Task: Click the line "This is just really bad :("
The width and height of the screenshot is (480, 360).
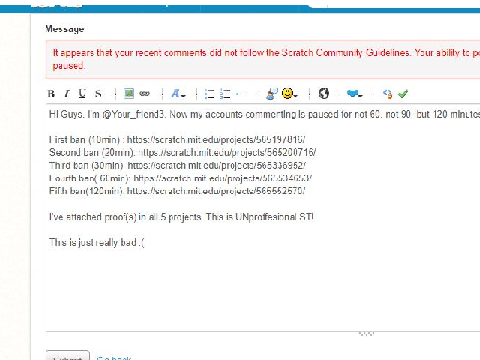Action: click(x=97, y=242)
